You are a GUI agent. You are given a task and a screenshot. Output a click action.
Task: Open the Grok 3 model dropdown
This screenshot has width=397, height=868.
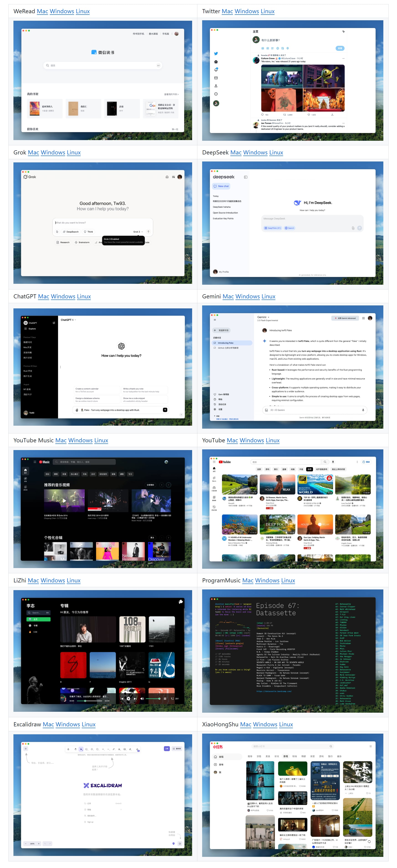tap(138, 232)
